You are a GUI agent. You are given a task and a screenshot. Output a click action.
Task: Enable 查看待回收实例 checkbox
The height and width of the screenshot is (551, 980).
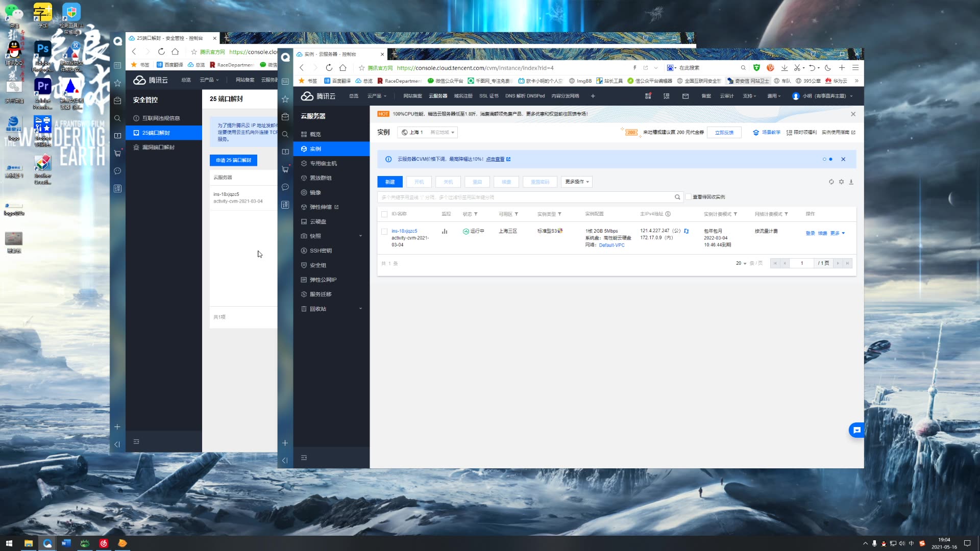point(689,197)
